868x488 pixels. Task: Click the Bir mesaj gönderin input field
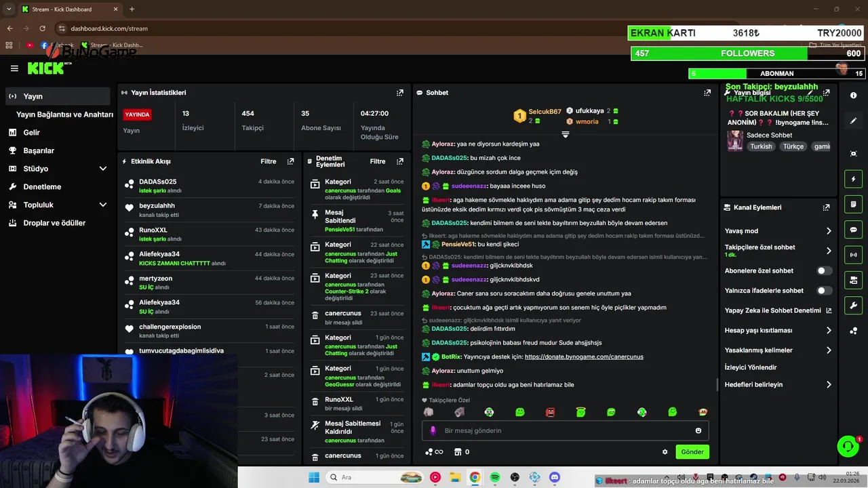click(x=565, y=430)
